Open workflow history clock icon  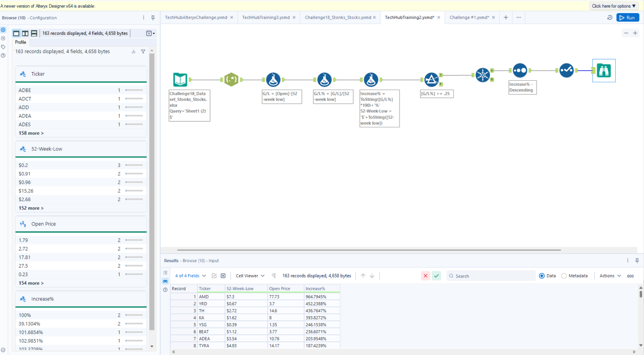610,18
